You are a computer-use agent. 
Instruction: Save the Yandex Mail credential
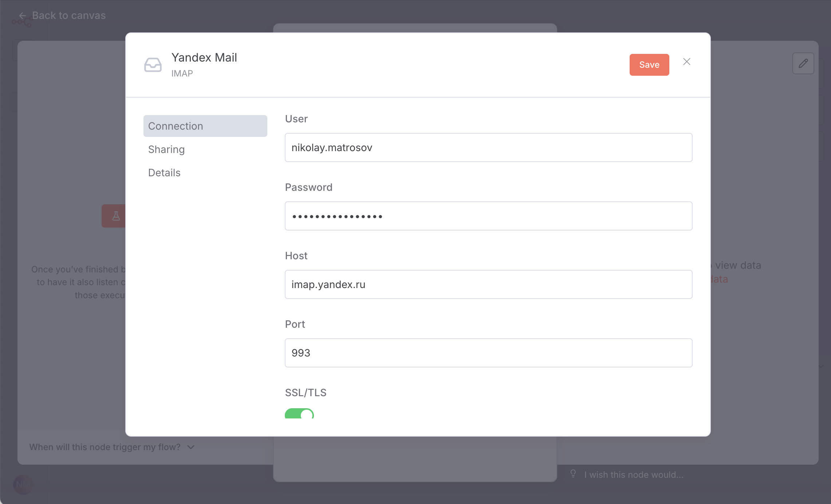649,65
